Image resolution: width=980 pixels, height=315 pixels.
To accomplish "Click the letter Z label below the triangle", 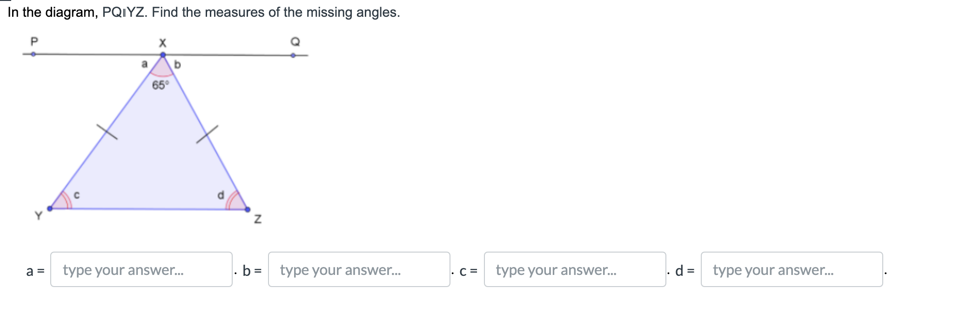I will coord(258,219).
